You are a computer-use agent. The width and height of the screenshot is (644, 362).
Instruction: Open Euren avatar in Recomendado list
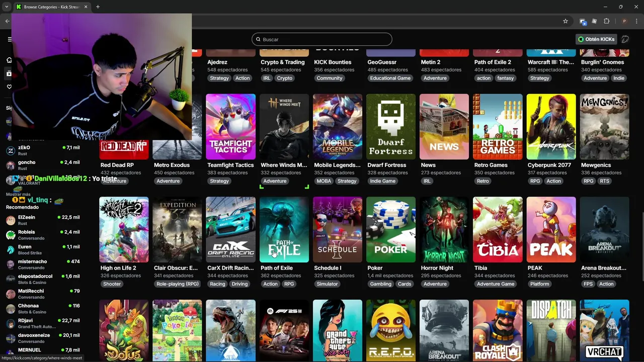tap(10, 249)
